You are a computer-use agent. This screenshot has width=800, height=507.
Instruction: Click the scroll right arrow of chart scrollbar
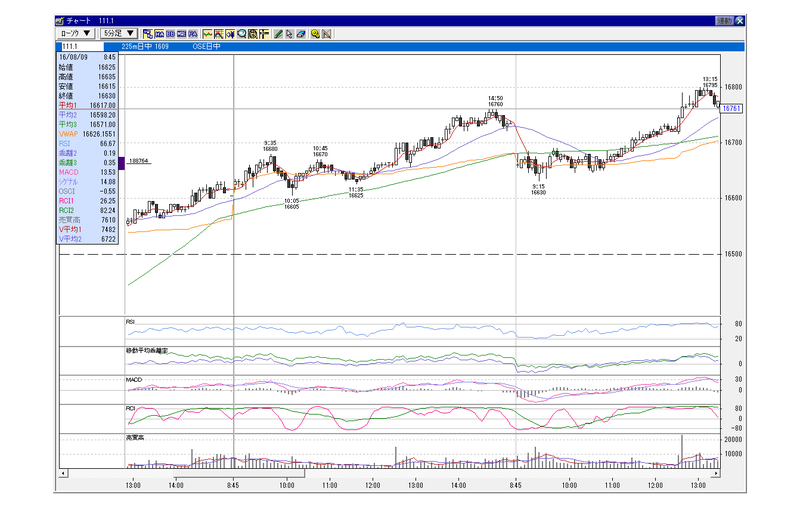pyautogui.click(x=716, y=473)
